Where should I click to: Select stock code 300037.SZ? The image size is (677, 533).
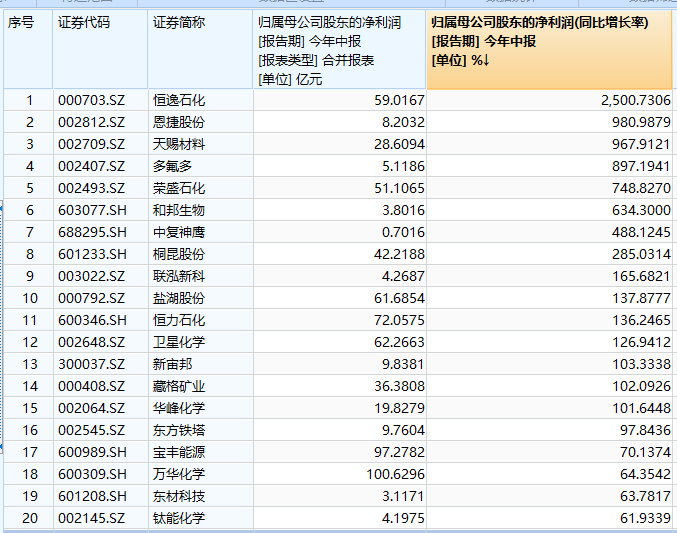coord(100,365)
